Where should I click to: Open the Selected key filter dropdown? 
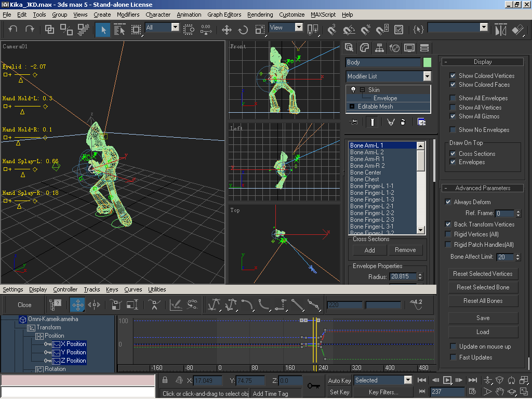408,380
